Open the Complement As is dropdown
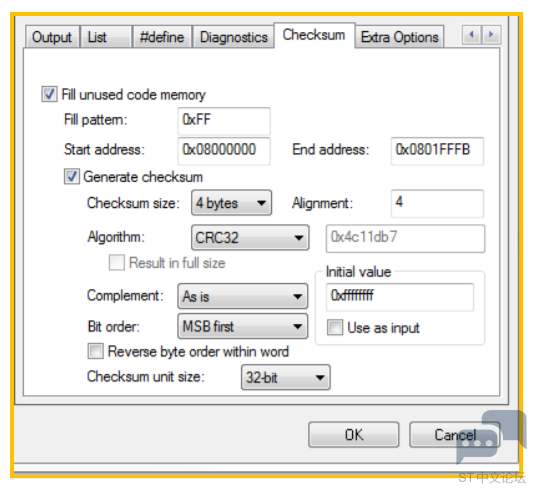The height and width of the screenshot is (493, 535). tap(243, 296)
